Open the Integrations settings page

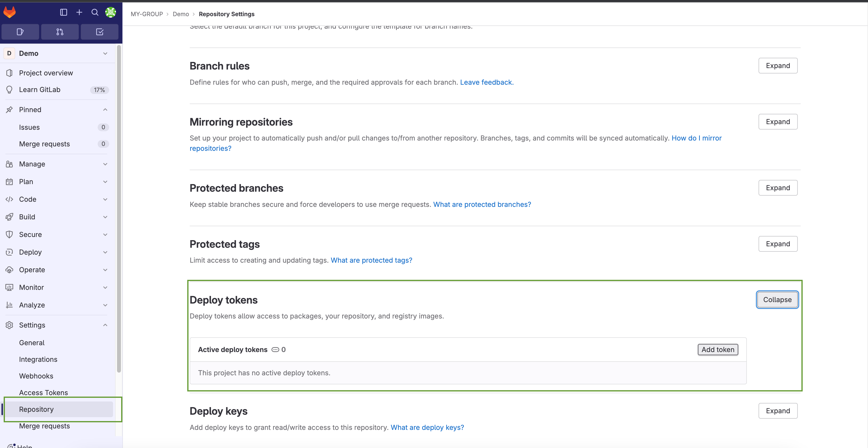(x=38, y=359)
